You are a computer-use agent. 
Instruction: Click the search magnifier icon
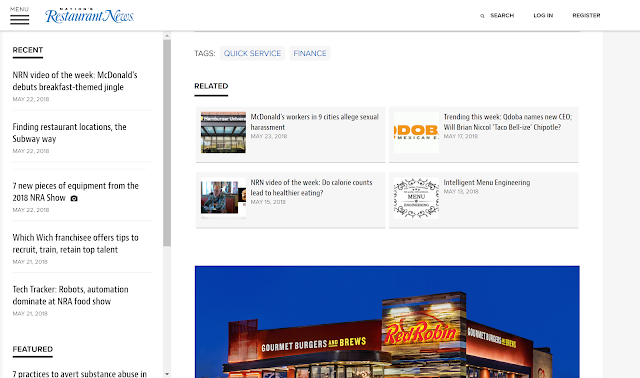click(x=482, y=16)
